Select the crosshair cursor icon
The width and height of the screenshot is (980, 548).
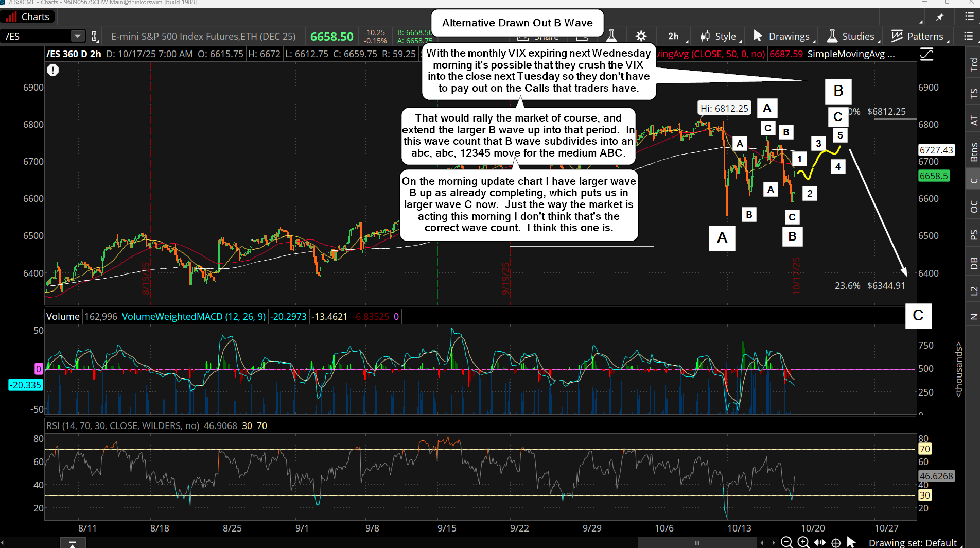click(x=836, y=542)
